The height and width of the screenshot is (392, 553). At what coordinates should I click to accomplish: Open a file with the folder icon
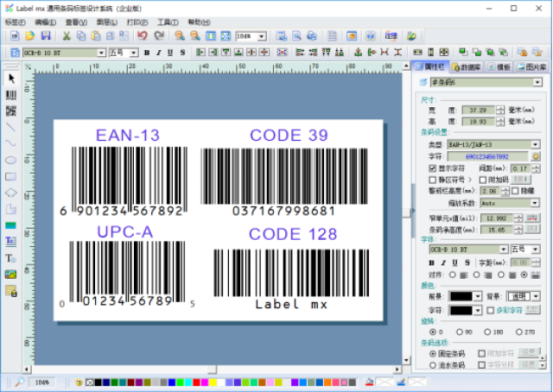point(30,35)
